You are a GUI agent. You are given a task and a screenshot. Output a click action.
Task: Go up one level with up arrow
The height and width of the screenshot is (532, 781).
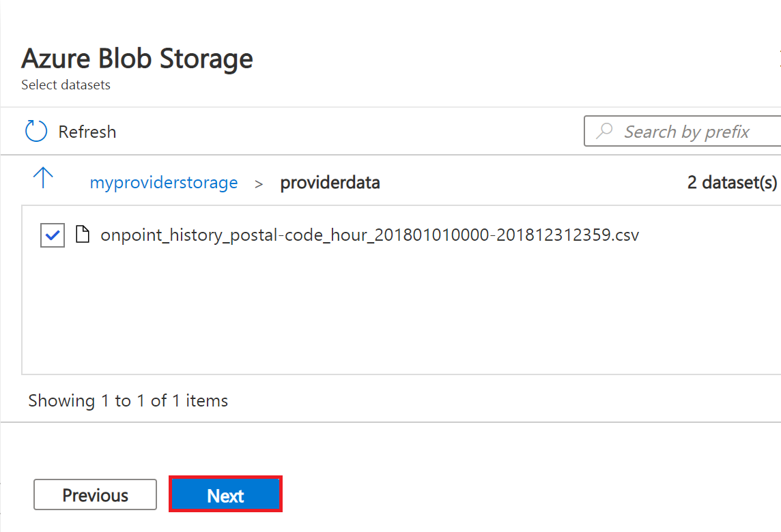(x=43, y=178)
